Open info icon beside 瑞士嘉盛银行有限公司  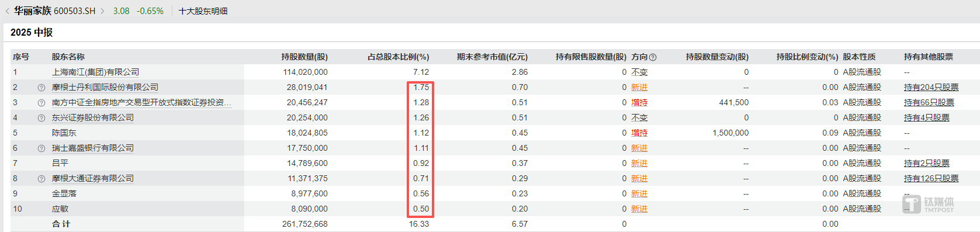[41, 148]
